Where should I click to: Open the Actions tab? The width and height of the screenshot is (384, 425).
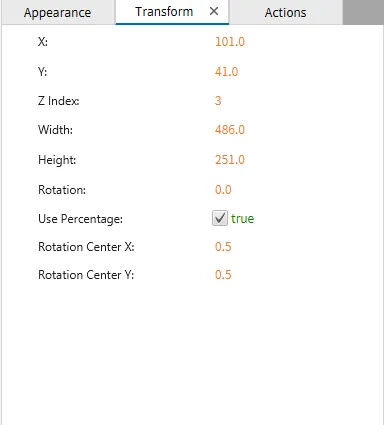(286, 13)
